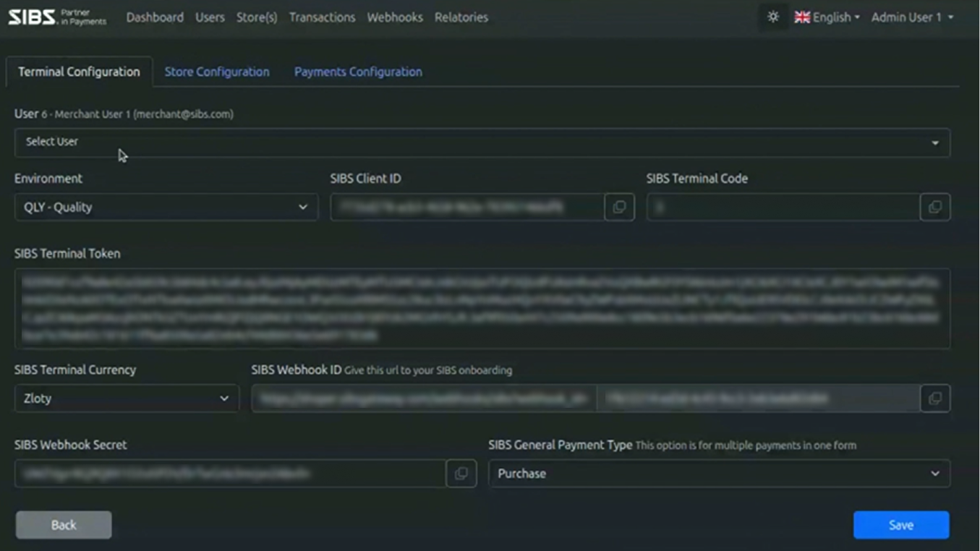Image resolution: width=980 pixels, height=551 pixels.
Task: Click into the SIBS Client ID field
Action: click(467, 207)
